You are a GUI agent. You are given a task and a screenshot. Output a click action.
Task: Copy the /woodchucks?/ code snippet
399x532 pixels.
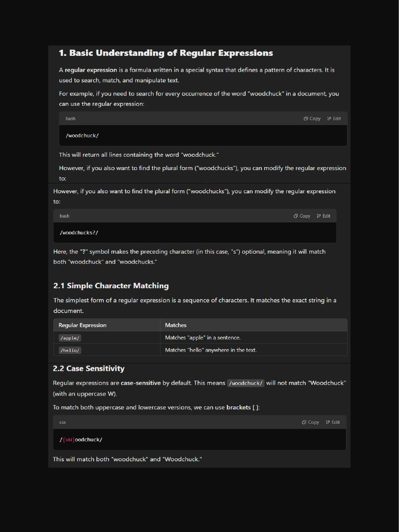302,216
